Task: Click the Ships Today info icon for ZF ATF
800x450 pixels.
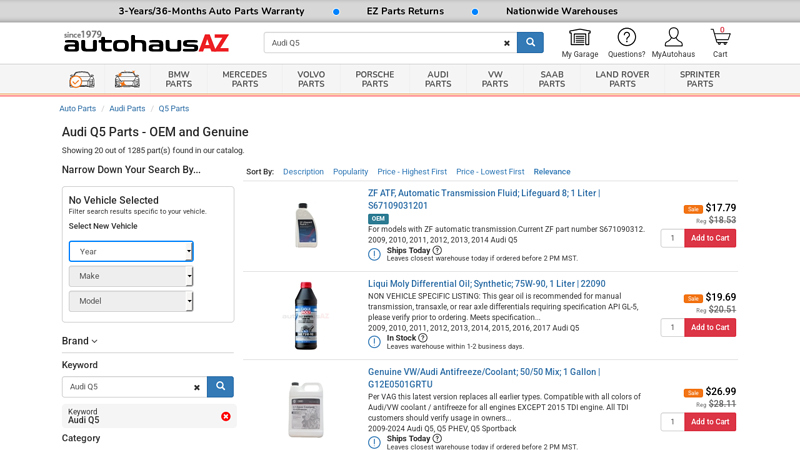Action: tap(374, 254)
